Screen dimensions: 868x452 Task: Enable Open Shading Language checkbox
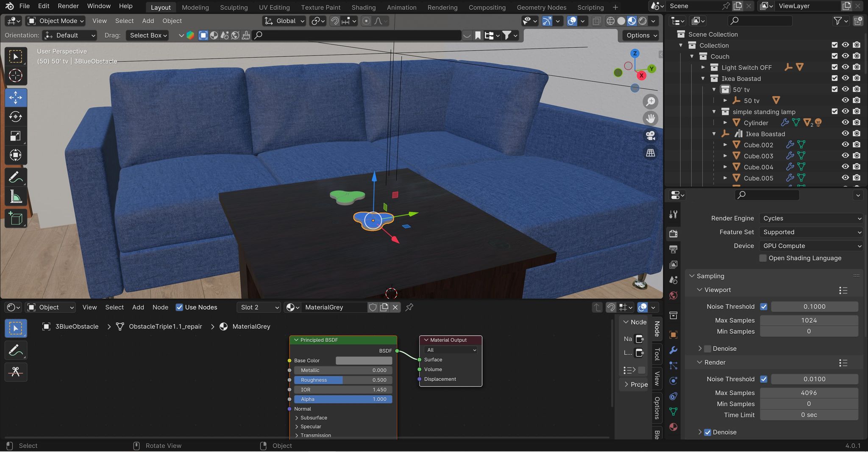click(x=763, y=258)
